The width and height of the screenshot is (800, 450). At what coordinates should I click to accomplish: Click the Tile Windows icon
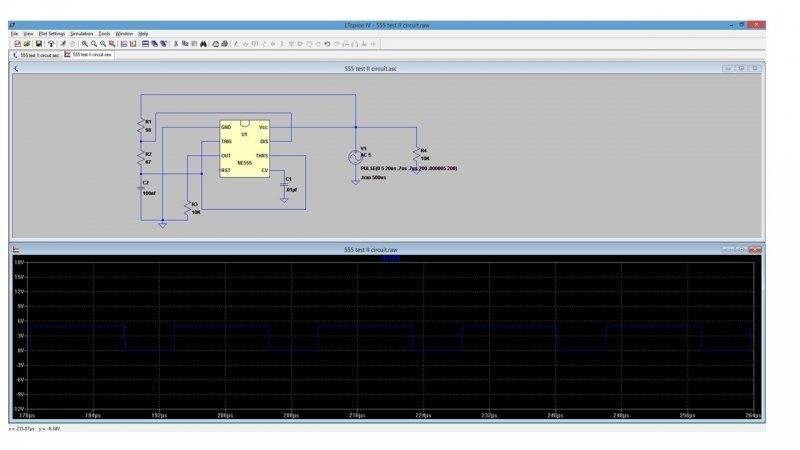pos(145,44)
